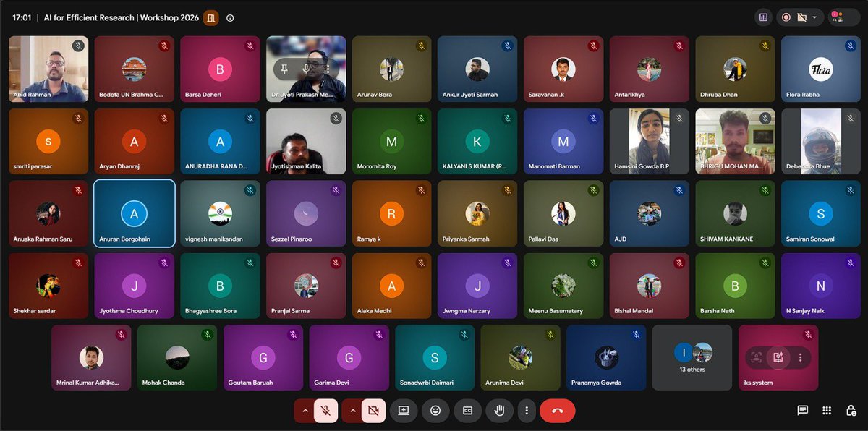This screenshot has width=868, height=431.
Task: Open the host controls lock icon
Action: 851,411
